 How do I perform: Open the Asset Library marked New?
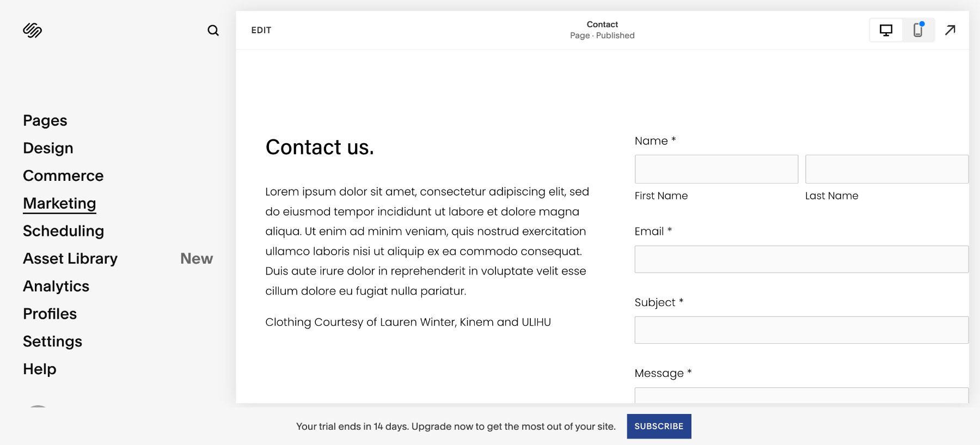click(x=70, y=258)
